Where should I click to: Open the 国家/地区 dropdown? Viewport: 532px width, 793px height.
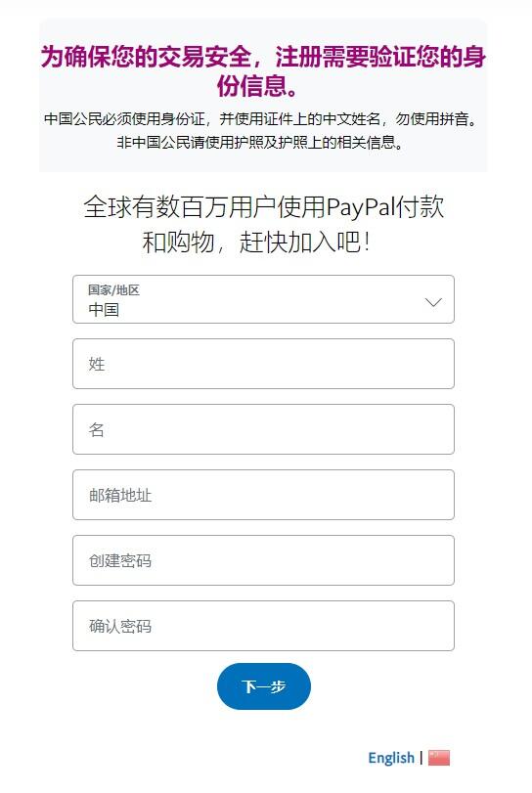click(x=263, y=299)
